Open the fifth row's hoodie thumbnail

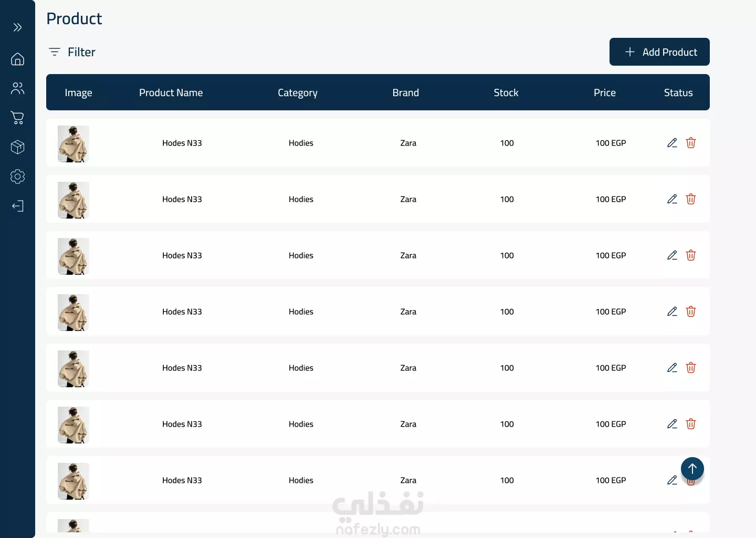pos(73,369)
